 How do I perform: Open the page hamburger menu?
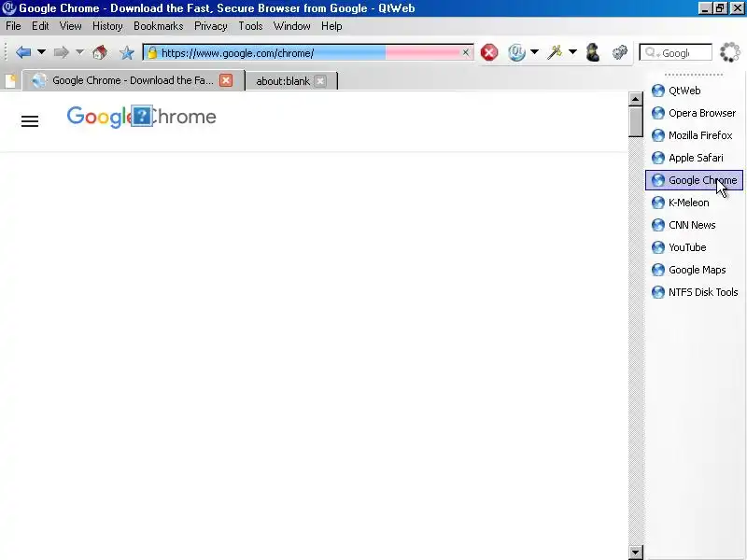click(x=30, y=121)
